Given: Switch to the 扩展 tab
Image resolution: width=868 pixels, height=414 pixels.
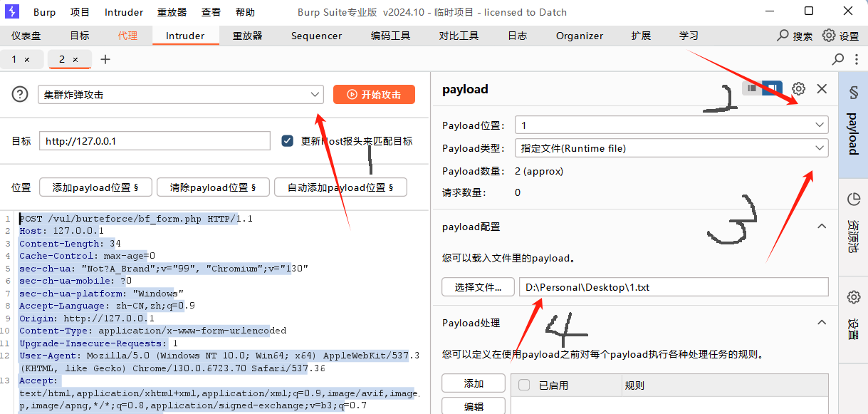Looking at the screenshot, I should (641, 36).
